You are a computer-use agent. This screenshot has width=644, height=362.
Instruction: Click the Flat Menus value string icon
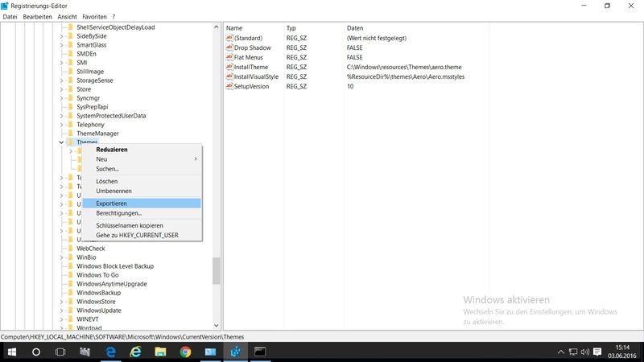point(229,57)
